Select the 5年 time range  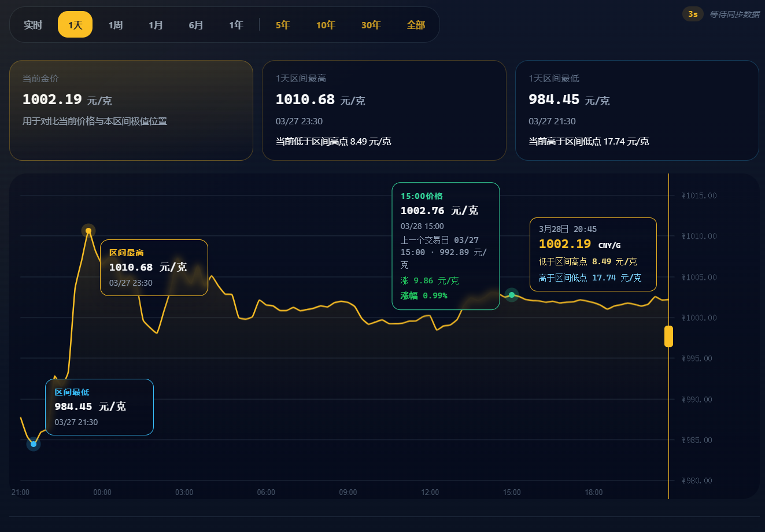coord(283,25)
